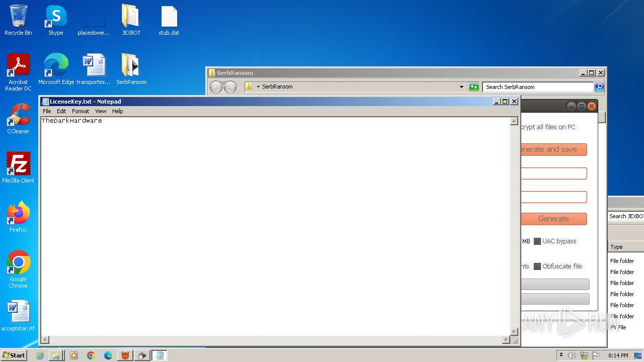Click forward arrow in SerbRansom explorer
644x362 pixels.
[230, 87]
